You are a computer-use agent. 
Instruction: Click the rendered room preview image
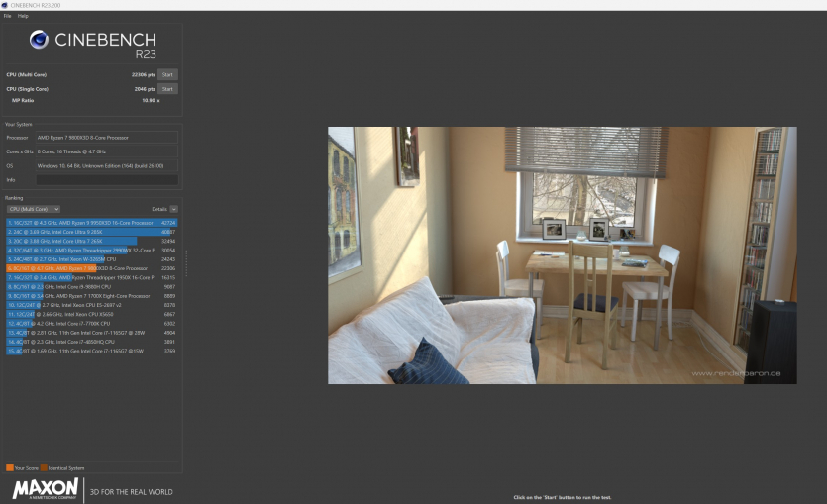[562, 254]
